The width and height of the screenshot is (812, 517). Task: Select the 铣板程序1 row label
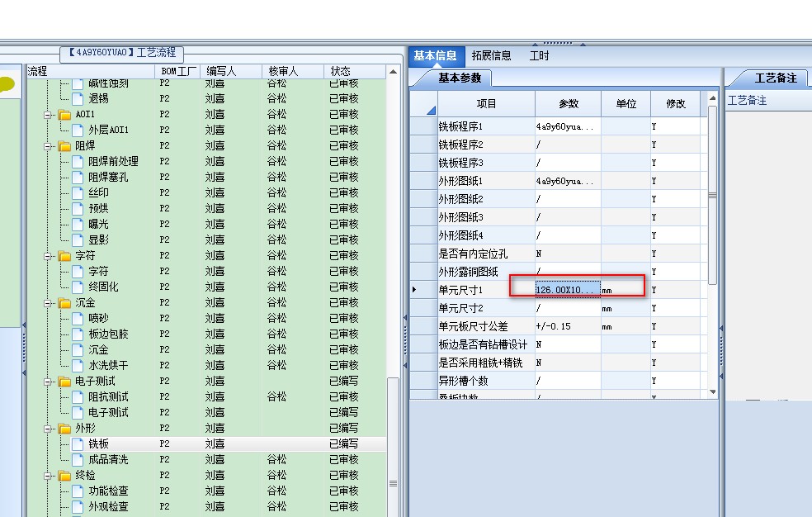[460, 126]
